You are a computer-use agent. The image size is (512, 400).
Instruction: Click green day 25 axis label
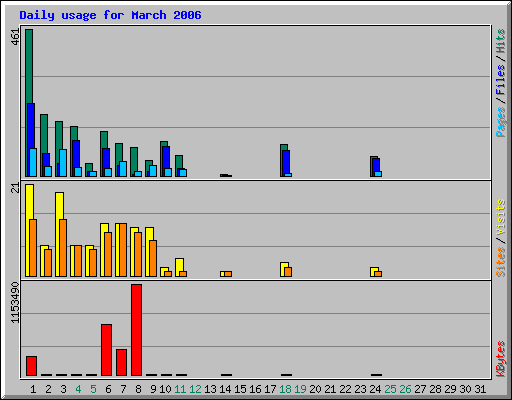coord(390,389)
